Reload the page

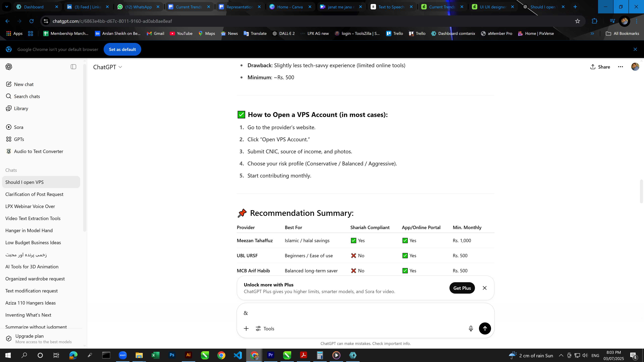(x=32, y=21)
